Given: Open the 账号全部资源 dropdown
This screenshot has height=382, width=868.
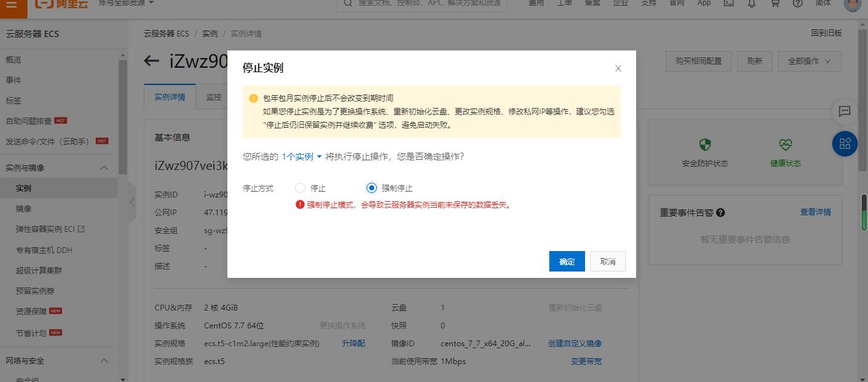Looking at the screenshot, I should point(126,3).
